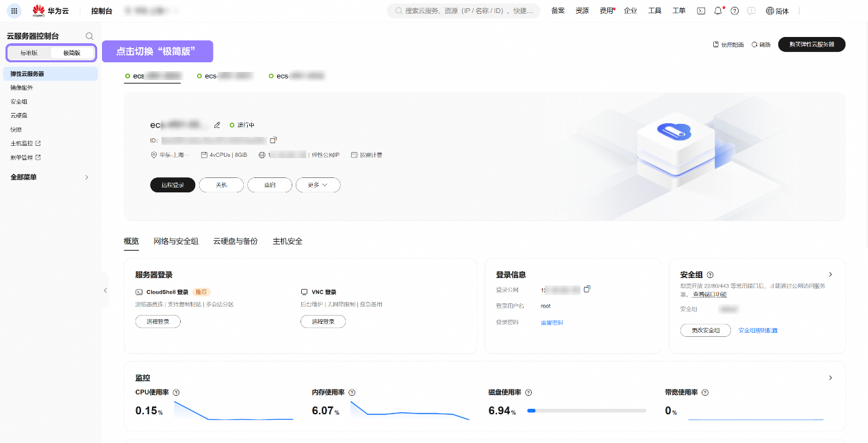Viewport: 868px width, 443px height.
Task: Switch to 网络与安全组 tab
Action: pos(176,241)
